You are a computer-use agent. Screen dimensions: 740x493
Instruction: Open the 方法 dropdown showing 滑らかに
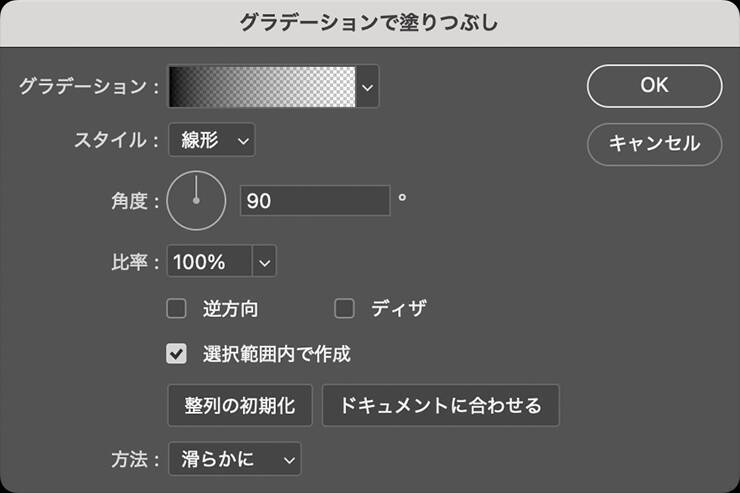[234, 459]
